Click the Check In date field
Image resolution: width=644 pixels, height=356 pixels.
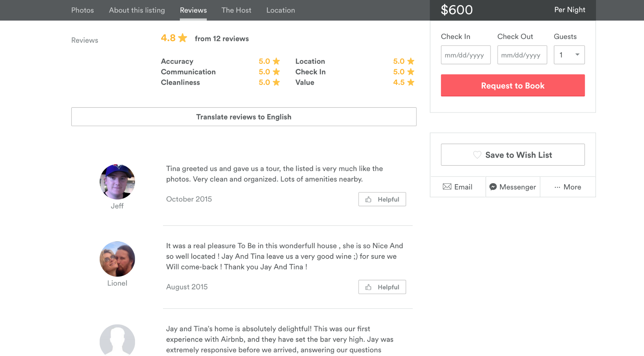pyautogui.click(x=466, y=55)
